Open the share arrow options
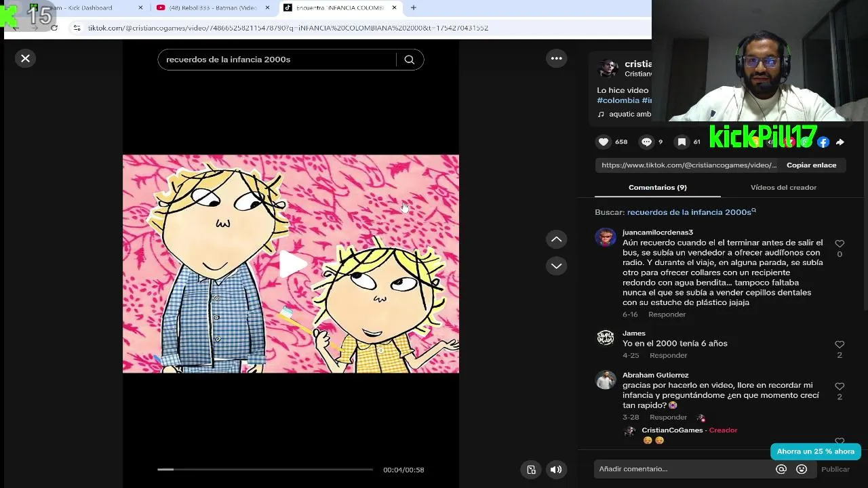Screen dimensions: 868x488 pos(840,142)
